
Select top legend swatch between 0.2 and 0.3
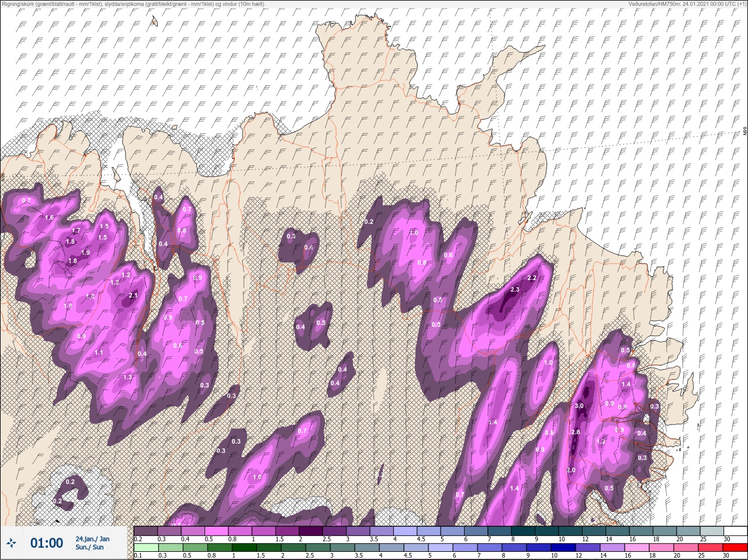(146, 531)
